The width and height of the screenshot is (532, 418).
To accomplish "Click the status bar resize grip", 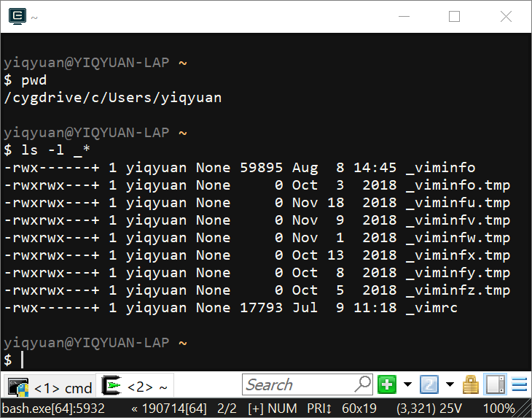I will point(524,409).
